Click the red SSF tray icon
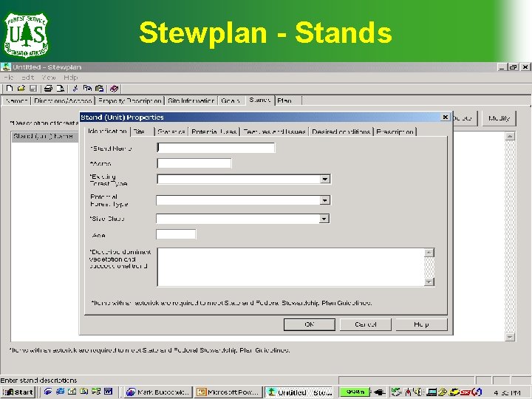Image resolution: width=532 pixels, height=399 pixels. pyautogui.click(x=465, y=392)
